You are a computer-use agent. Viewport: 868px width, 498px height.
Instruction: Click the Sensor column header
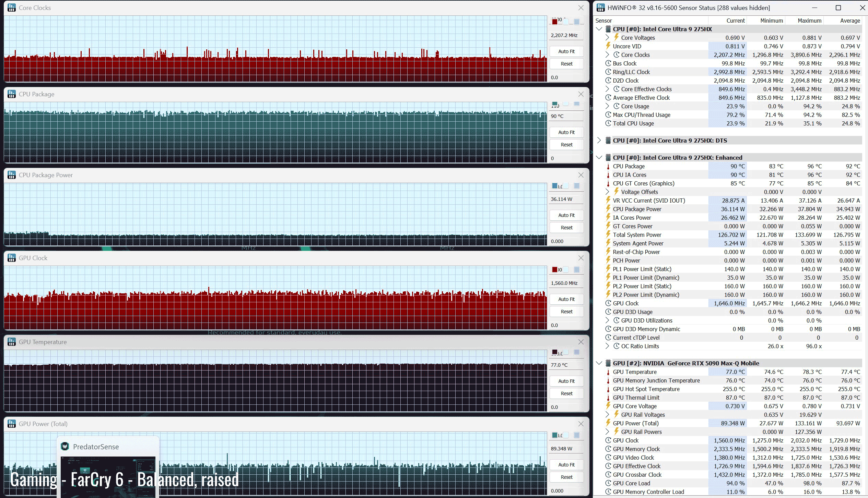pyautogui.click(x=603, y=21)
